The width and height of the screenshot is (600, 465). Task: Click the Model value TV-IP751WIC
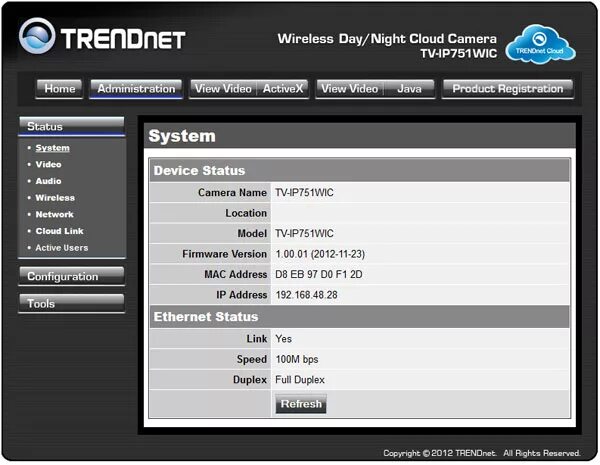pyautogui.click(x=304, y=233)
